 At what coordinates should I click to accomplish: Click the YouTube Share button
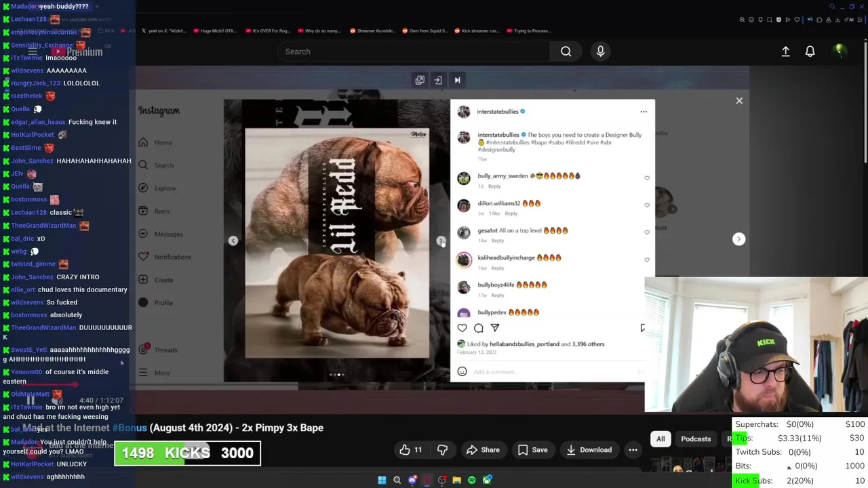[483, 450]
